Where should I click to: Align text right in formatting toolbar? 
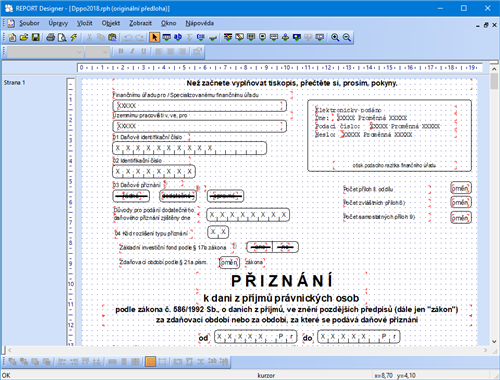(182, 51)
